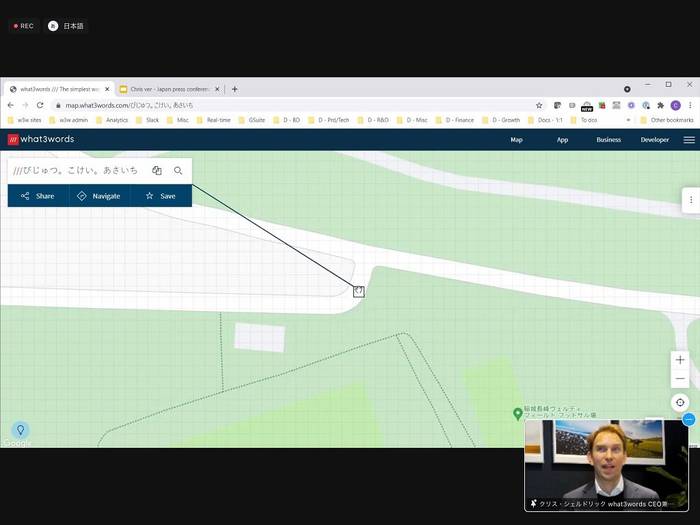The height and width of the screenshot is (525, 700).
Task: Click the copy address icon in search box
Action: pos(157,171)
